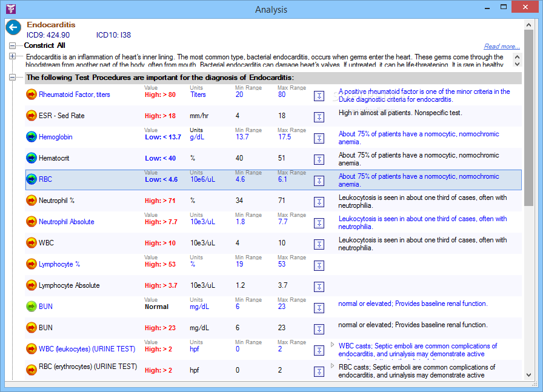This screenshot has width=543, height=392.
Task: Click the main vertical scrollbar thumb
Action: tap(528, 118)
